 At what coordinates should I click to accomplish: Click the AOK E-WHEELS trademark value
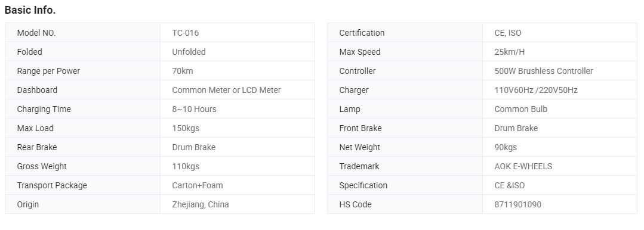[523, 166]
